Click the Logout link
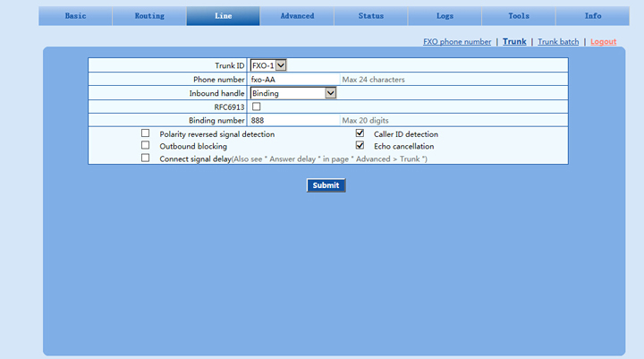This screenshot has width=644, height=359. pyautogui.click(x=603, y=42)
